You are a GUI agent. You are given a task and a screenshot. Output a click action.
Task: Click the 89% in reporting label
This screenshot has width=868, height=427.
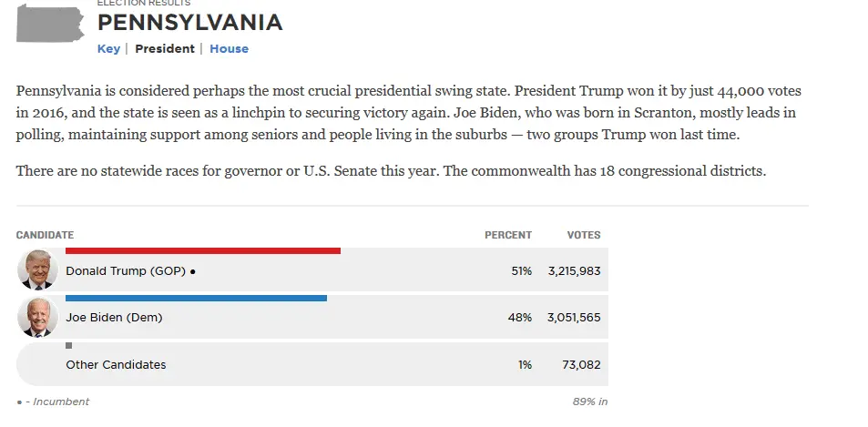589,402
